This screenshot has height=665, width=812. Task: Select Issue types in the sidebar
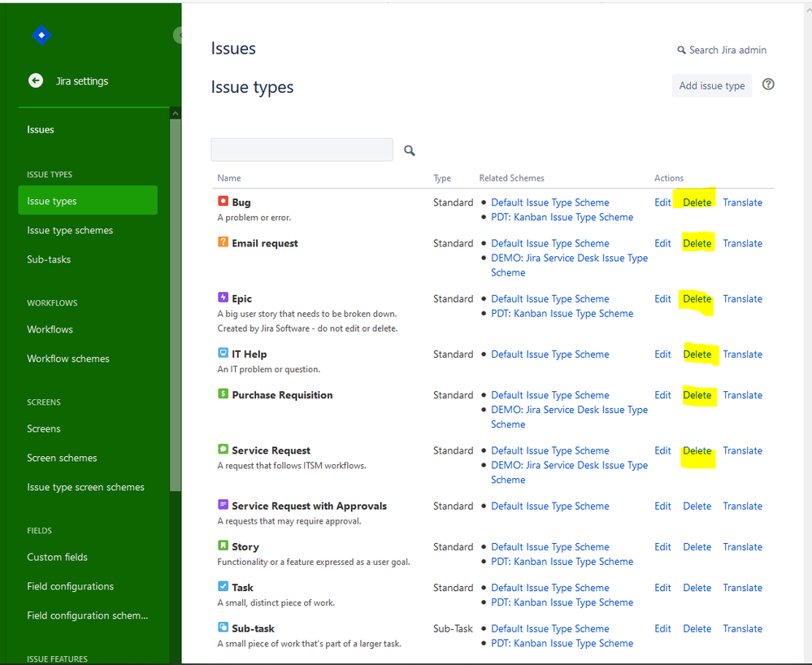point(88,201)
